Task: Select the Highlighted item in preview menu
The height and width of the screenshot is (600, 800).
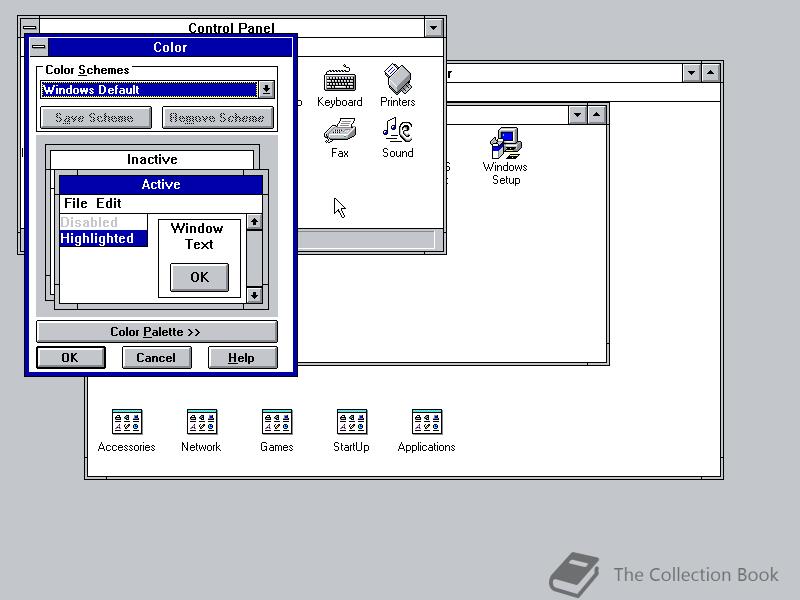Action: (x=104, y=238)
